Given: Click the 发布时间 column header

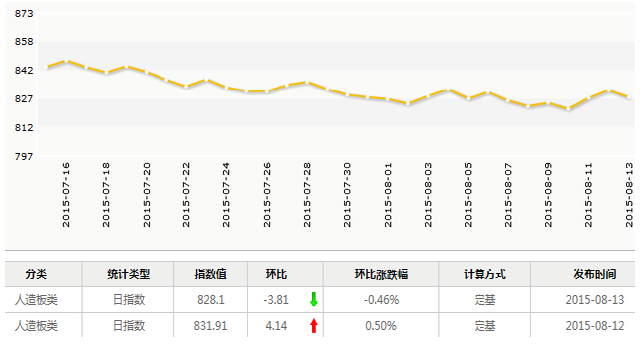Looking at the screenshot, I should pos(595,274).
